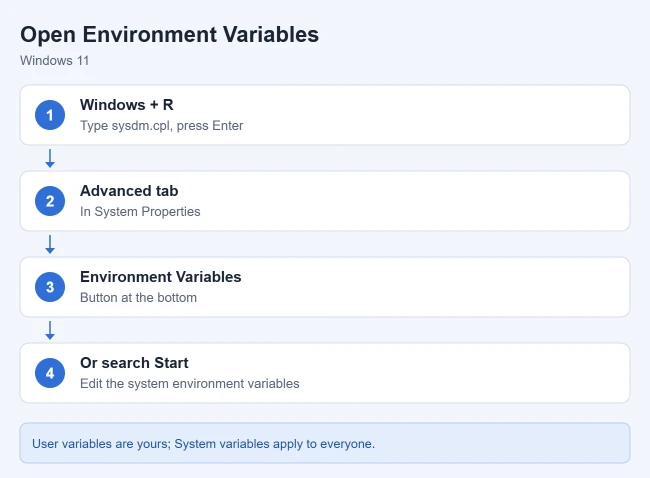This screenshot has width=650, height=478.
Task: Click the 'Open Environment Variables' heading
Action: pos(170,34)
